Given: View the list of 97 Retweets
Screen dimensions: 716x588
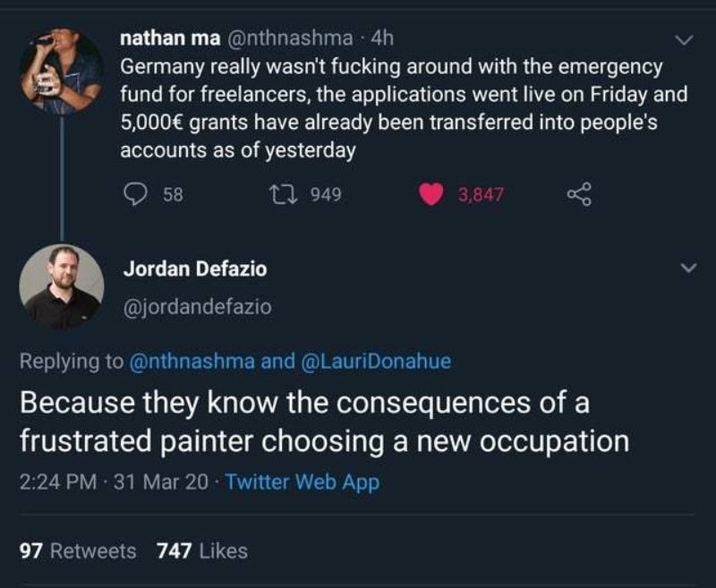Looking at the screenshot, I should [78, 551].
